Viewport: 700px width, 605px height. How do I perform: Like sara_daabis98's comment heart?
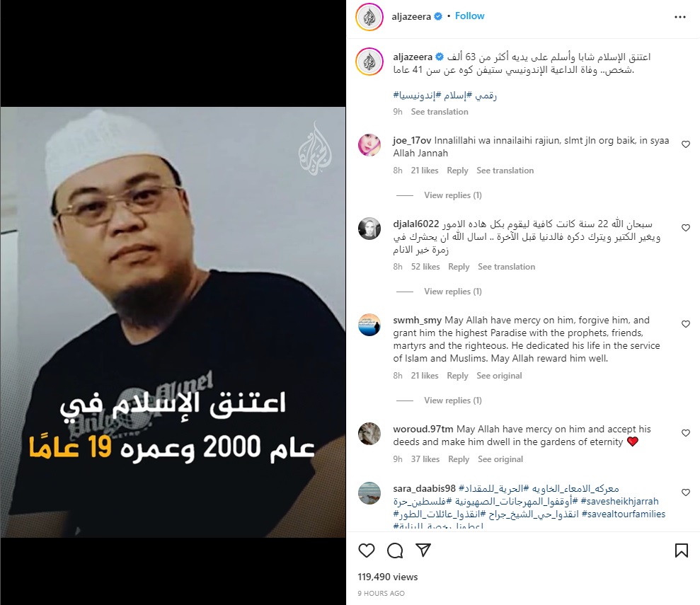tap(686, 492)
